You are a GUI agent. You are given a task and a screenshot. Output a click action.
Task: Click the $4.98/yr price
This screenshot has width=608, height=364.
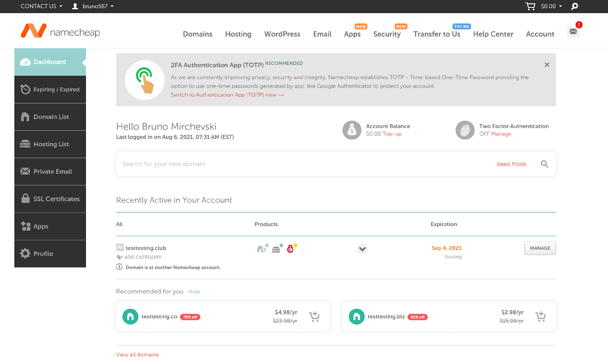click(286, 312)
